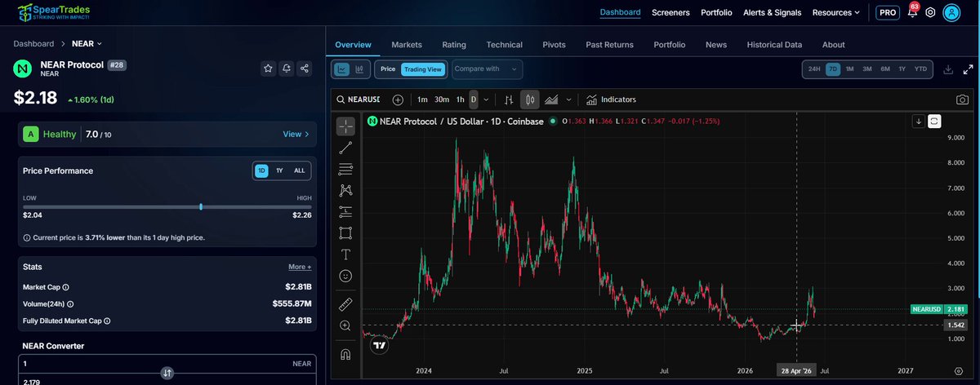
Task: Open the Compare with dropdown
Action: tap(488, 69)
